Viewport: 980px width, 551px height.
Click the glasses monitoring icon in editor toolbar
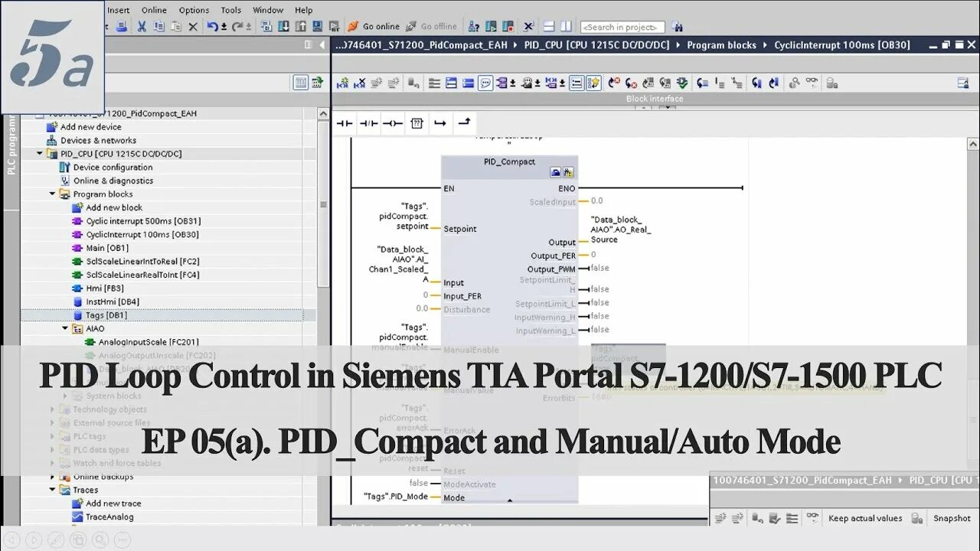[x=812, y=81]
